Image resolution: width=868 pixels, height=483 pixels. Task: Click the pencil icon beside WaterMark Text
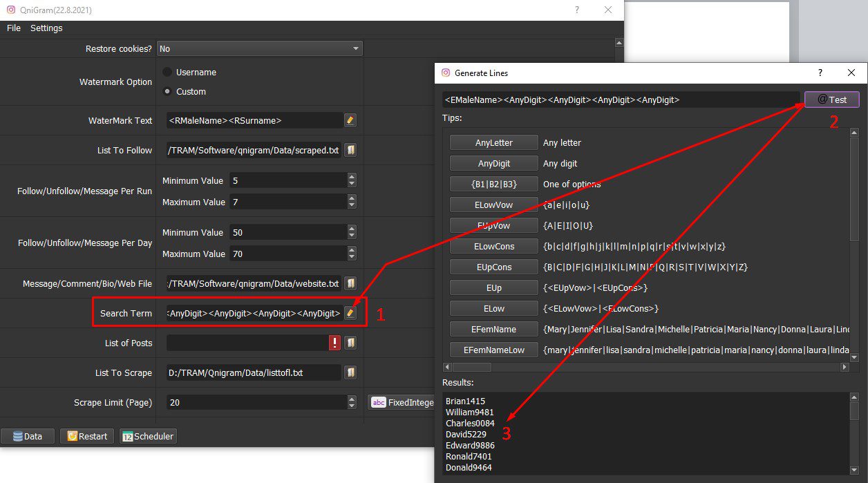tap(350, 120)
